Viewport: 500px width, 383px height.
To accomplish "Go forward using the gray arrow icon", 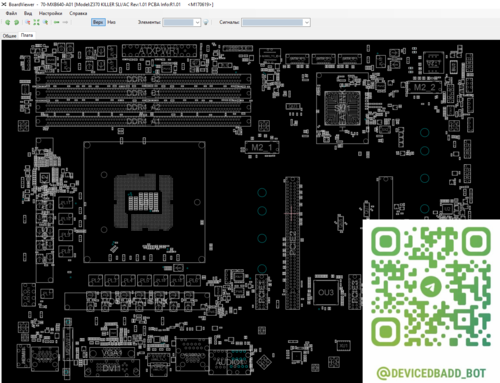I will pos(65,22).
